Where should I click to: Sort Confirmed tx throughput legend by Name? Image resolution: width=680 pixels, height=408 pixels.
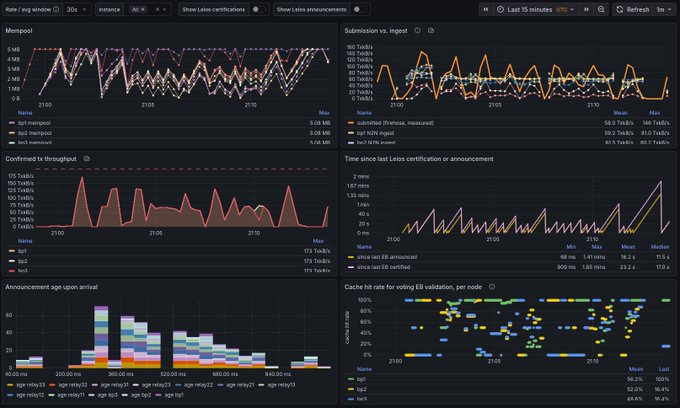tap(25, 241)
